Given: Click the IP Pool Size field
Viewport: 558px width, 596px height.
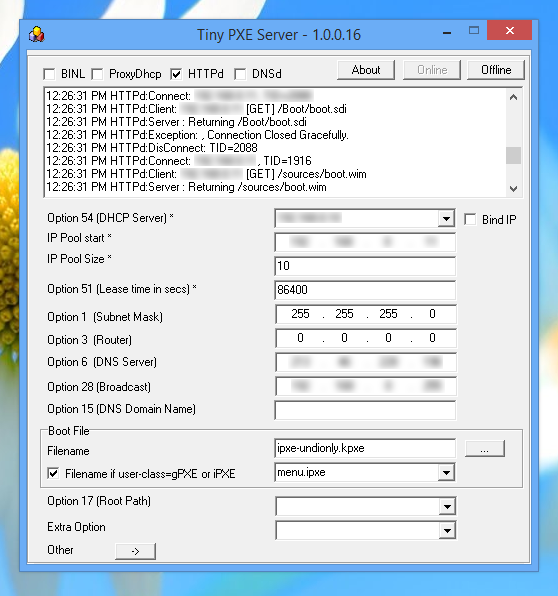Looking at the screenshot, I should tap(365, 266).
